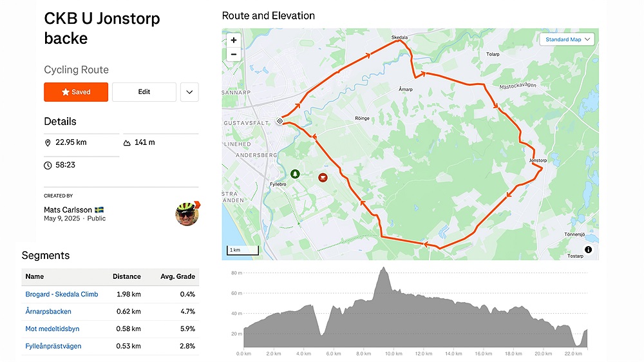The width and height of the screenshot is (644, 362).
Task: Select the Mot medeltidsbyn segment
Action: tap(52, 329)
